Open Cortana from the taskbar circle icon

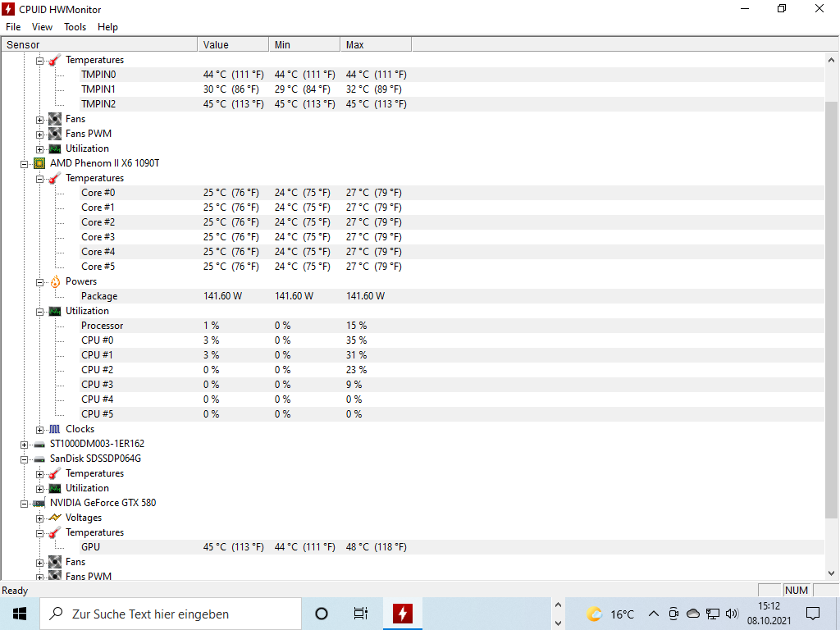(322, 614)
